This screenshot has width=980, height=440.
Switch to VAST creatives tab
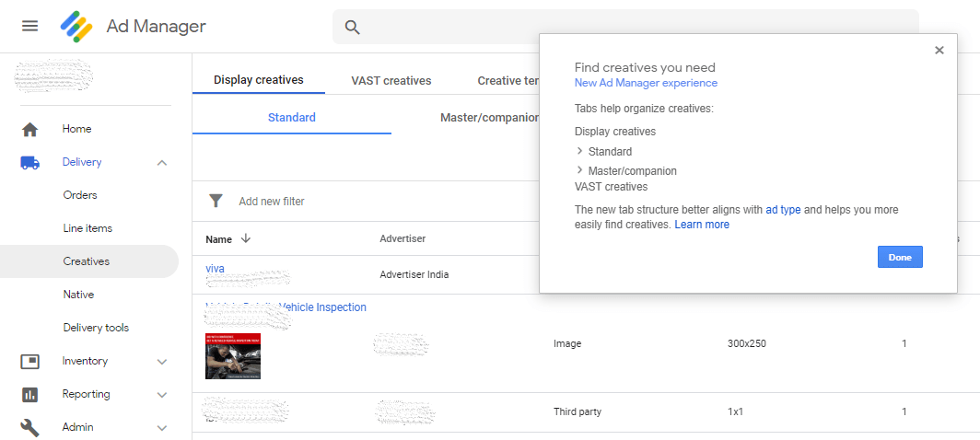(x=391, y=81)
